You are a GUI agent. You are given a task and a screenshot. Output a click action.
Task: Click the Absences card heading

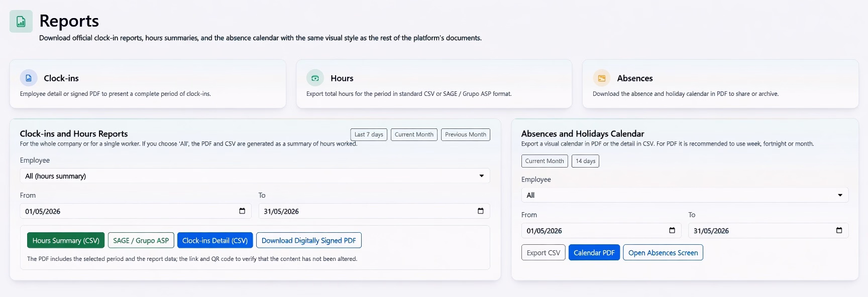click(x=635, y=78)
